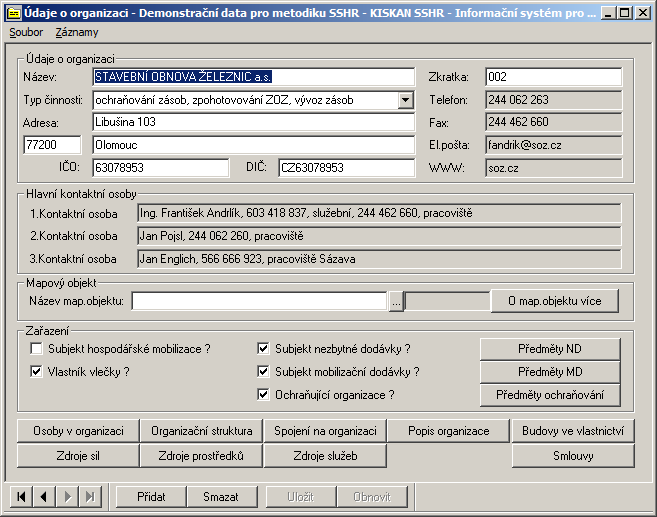Open Osoby v organizaci
657x517 pixels.
click(78, 431)
